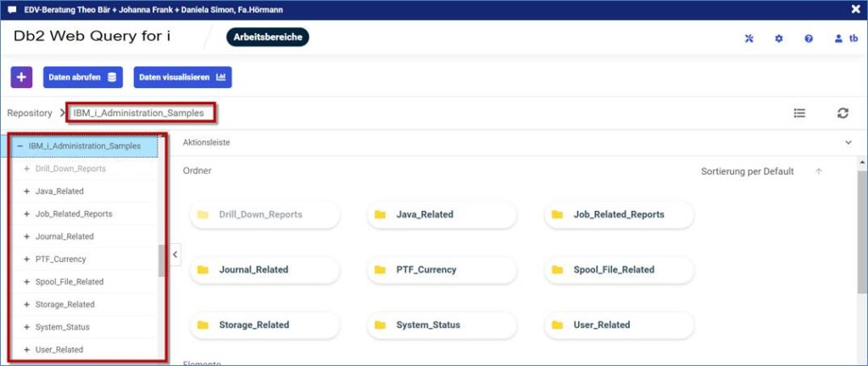Open the administration tools wrench icon
868x366 pixels.
749,39
